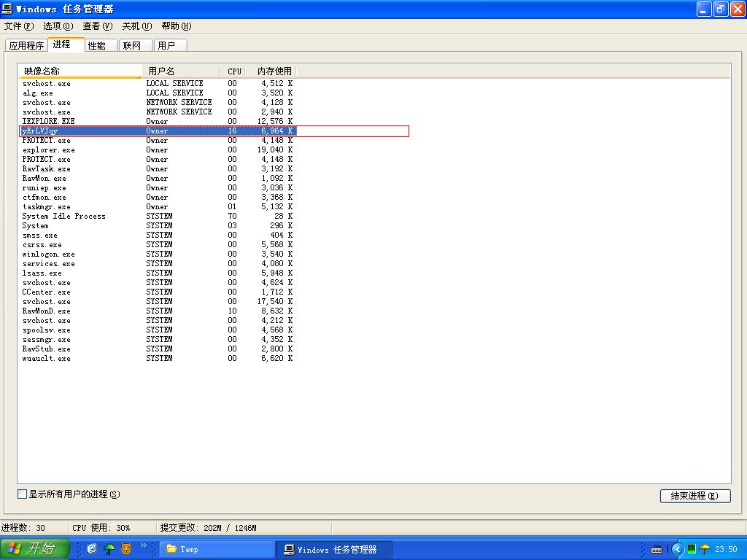Toggle 显示所有用户的进程 checkbox
The image size is (747, 560).
click(22, 494)
